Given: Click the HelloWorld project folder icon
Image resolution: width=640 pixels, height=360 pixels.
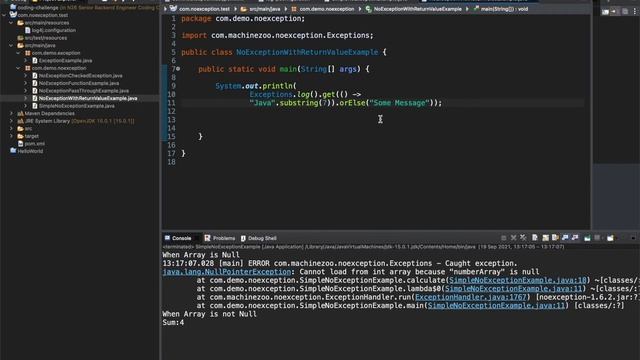Looking at the screenshot, I should pos(13,151).
